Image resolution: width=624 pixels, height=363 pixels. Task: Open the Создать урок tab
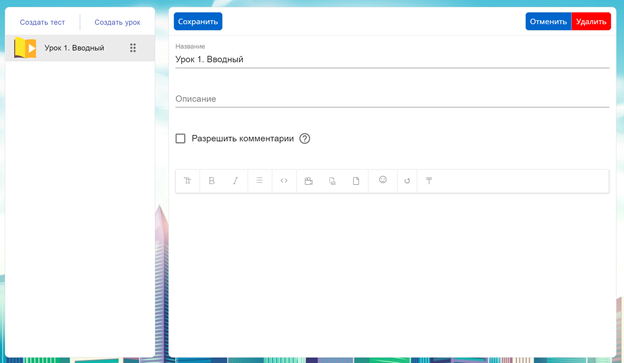click(x=117, y=22)
